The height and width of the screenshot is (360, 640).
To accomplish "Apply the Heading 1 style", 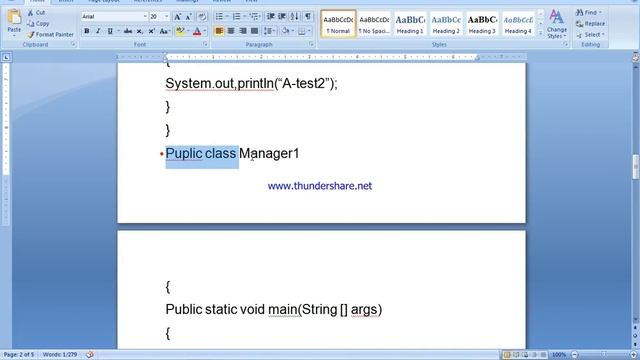I will click(410, 24).
